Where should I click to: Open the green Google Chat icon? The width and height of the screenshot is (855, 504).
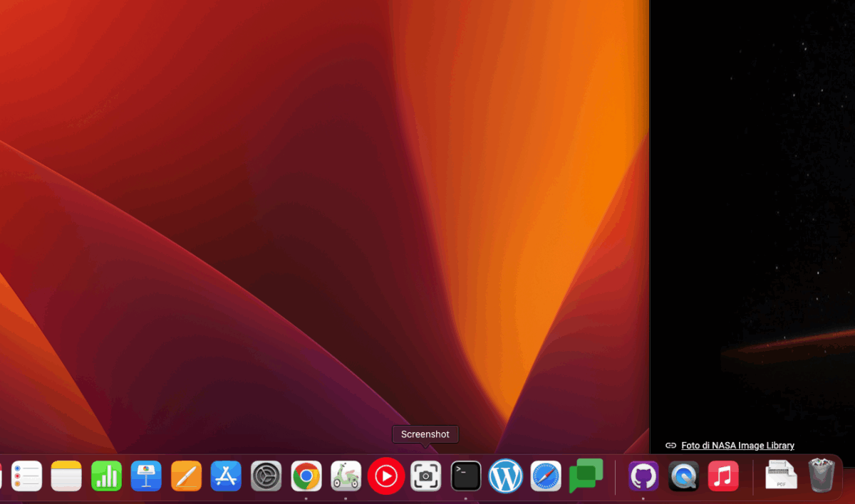586,476
